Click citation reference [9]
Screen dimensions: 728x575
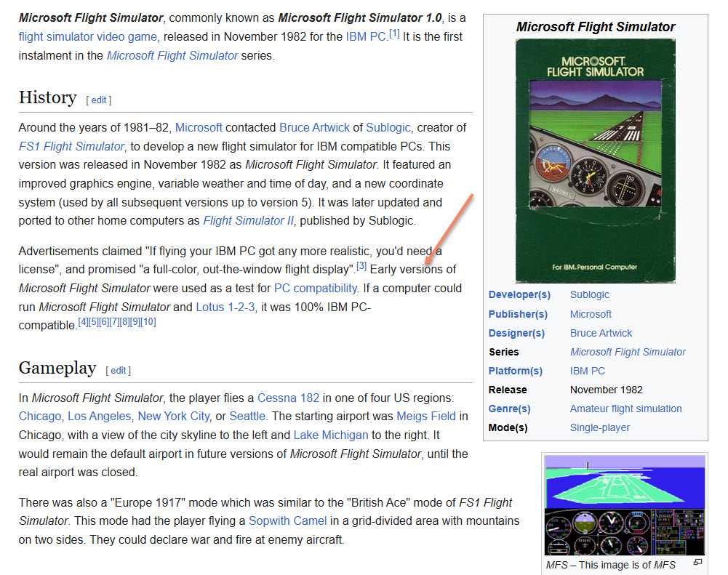[135, 321]
